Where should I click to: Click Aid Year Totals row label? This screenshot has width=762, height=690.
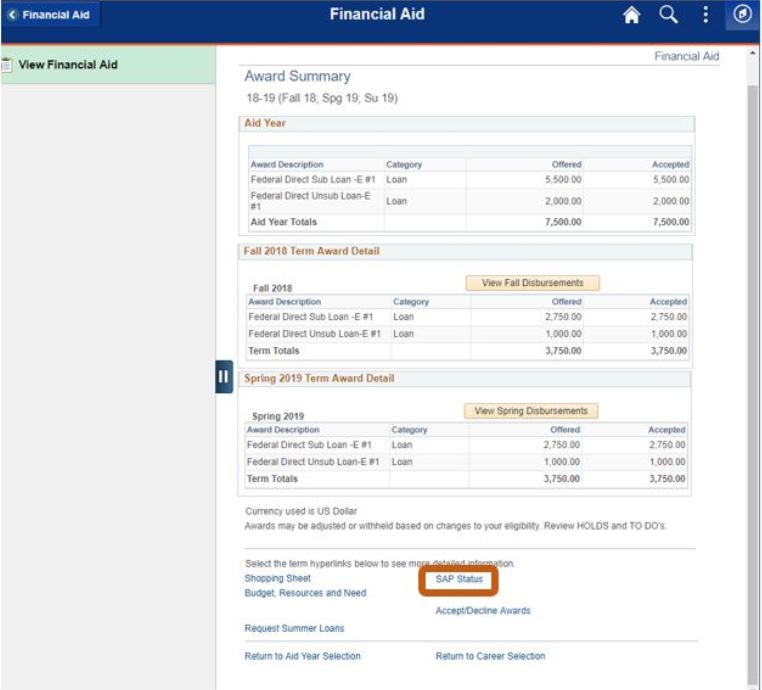click(283, 222)
